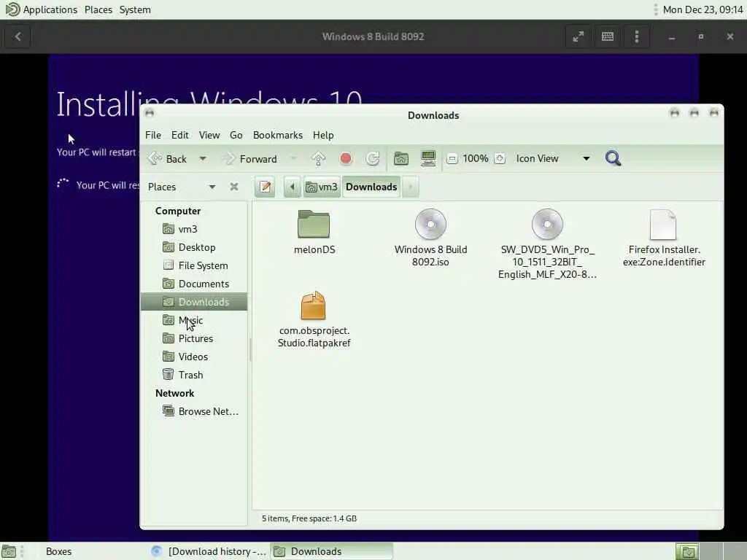747x560 pixels.
Task: Click the Downloads taskbar item
Action: (332, 551)
